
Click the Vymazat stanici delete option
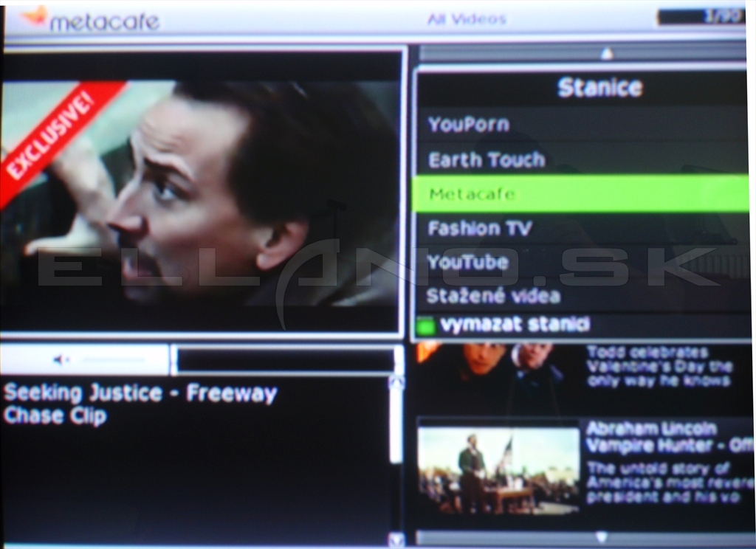tap(515, 325)
